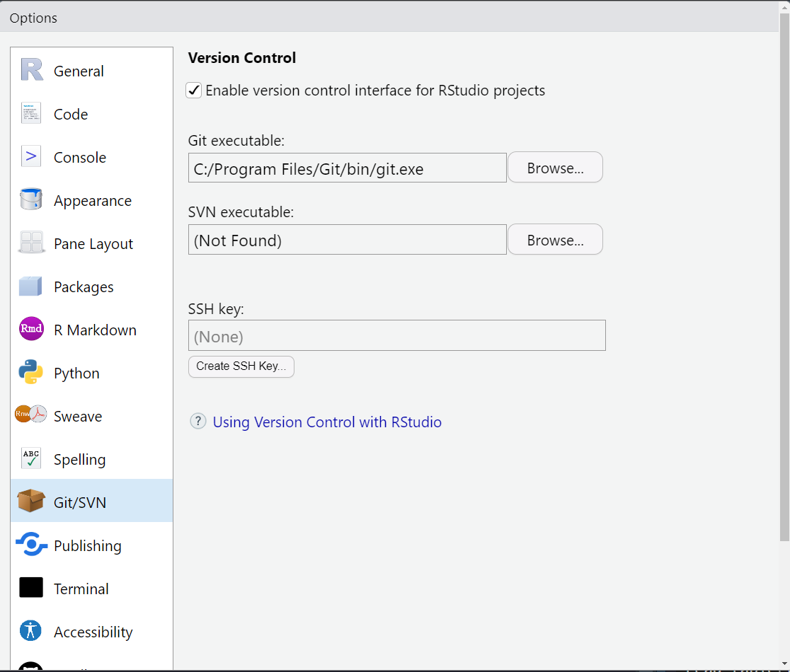The height and width of the screenshot is (672, 790).
Task: Open the Pane Layout grid icon
Action: tap(32, 243)
